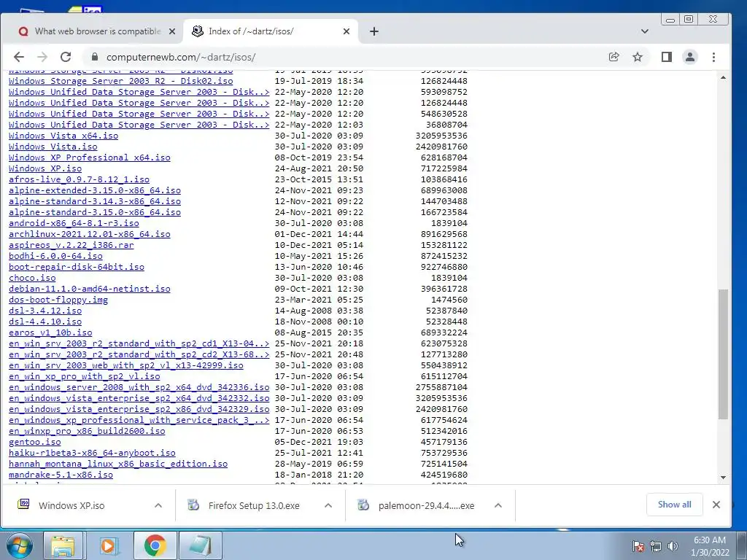
Task: Click dos-boot-floppy.img link
Action: pyautogui.click(x=58, y=300)
